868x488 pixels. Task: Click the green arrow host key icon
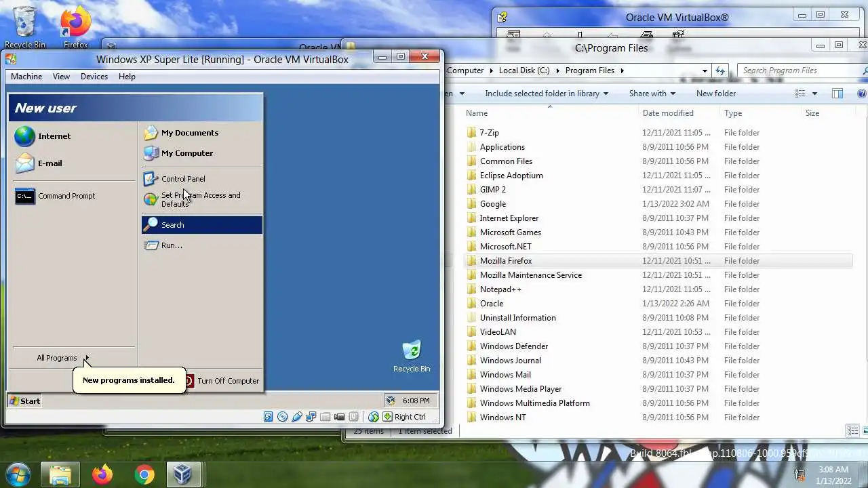[388, 417]
